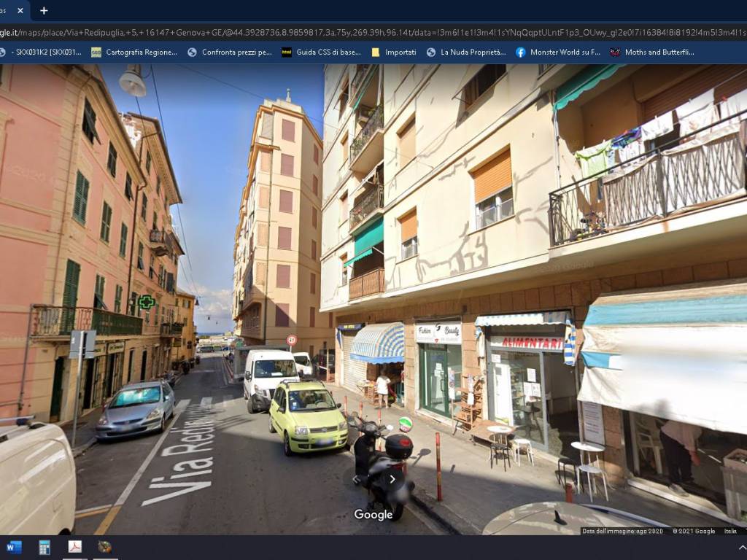Open a new browser tab
Screen dimensions: 747x560
44,10
